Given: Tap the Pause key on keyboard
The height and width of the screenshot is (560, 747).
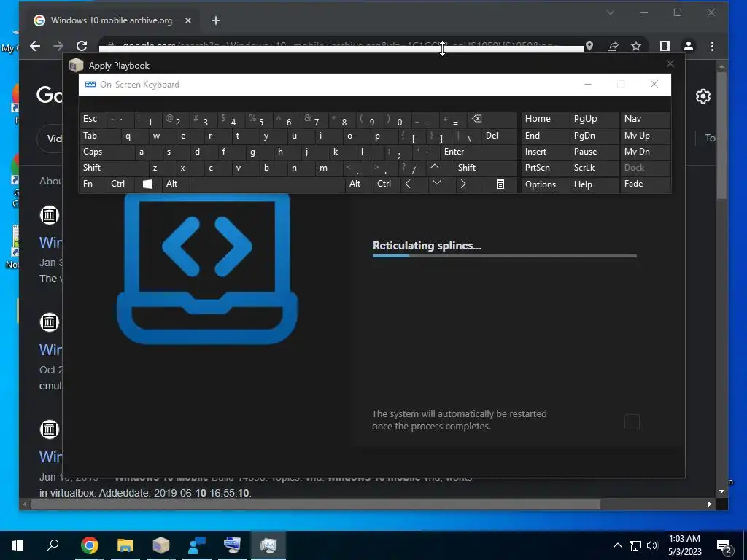Looking at the screenshot, I should pyautogui.click(x=594, y=152).
